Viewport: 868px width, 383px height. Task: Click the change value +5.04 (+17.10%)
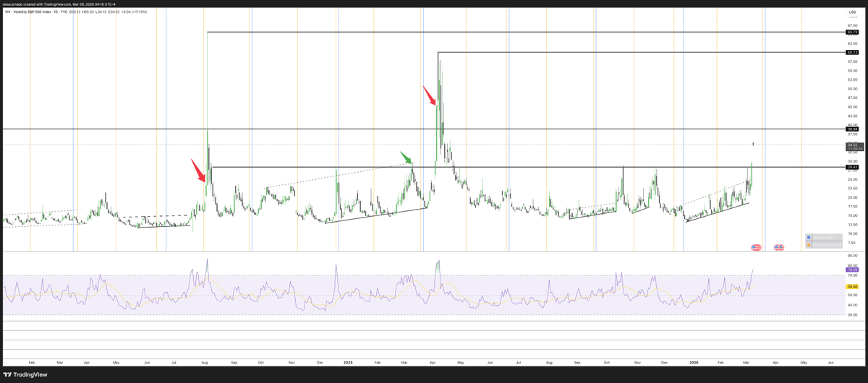pyautogui.click(x=135, y=12)
